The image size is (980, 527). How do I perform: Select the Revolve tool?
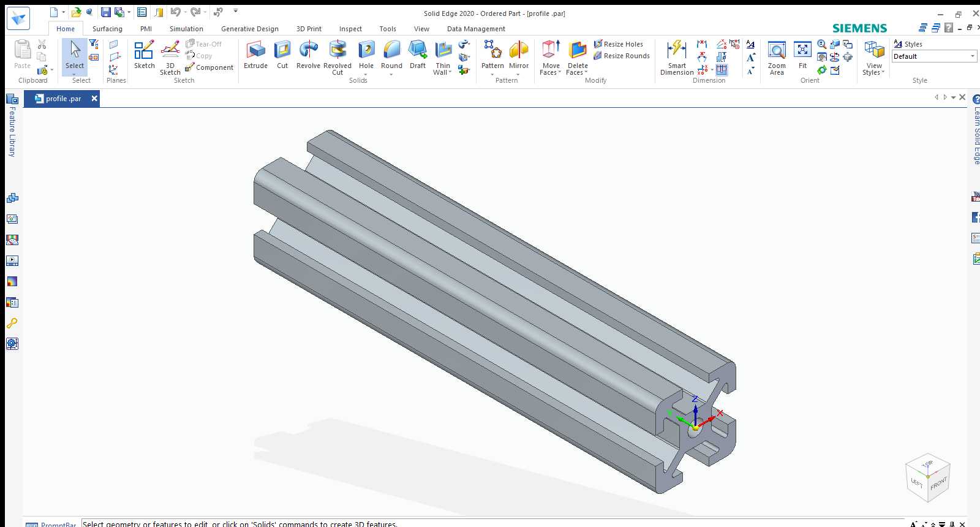tap(308, 55)
